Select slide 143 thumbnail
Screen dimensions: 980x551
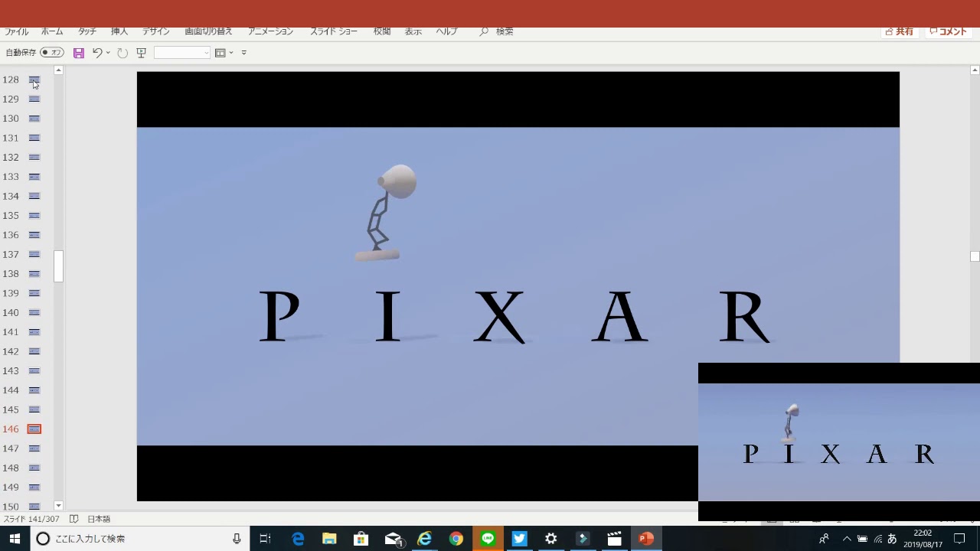(34, 371)
